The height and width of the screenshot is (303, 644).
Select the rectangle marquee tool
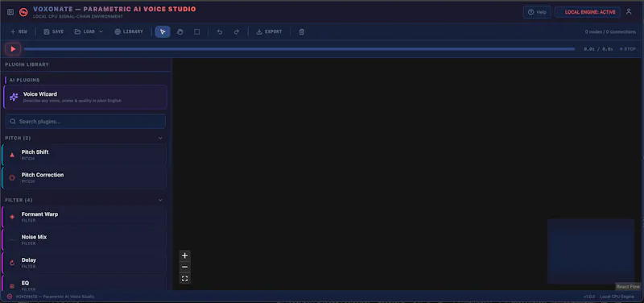(x=196, y=31)
